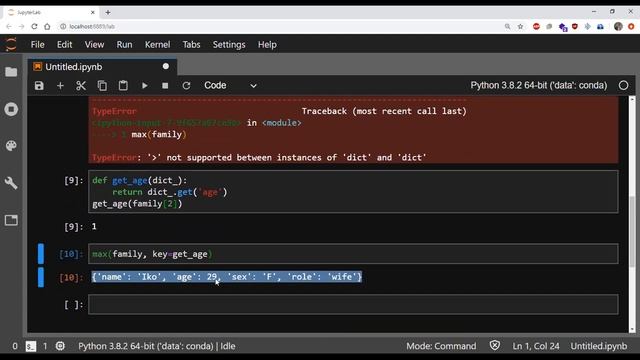Insert a new cell with the plus icon
This screenshot has width=640, height=360.
pyautogui.click(x=60, y=86)
